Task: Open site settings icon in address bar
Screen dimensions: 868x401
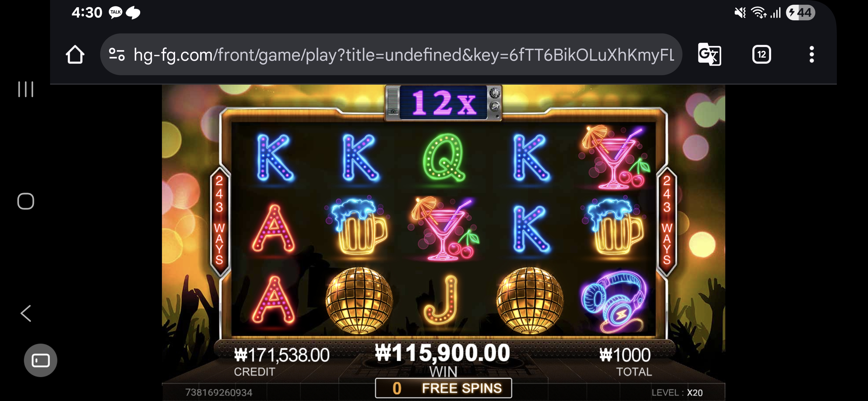Action: point(117,54)
